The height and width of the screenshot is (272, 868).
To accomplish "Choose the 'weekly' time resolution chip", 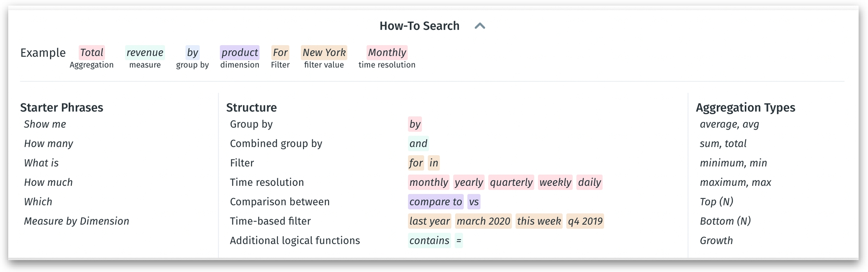I will (x=555, y=182).
